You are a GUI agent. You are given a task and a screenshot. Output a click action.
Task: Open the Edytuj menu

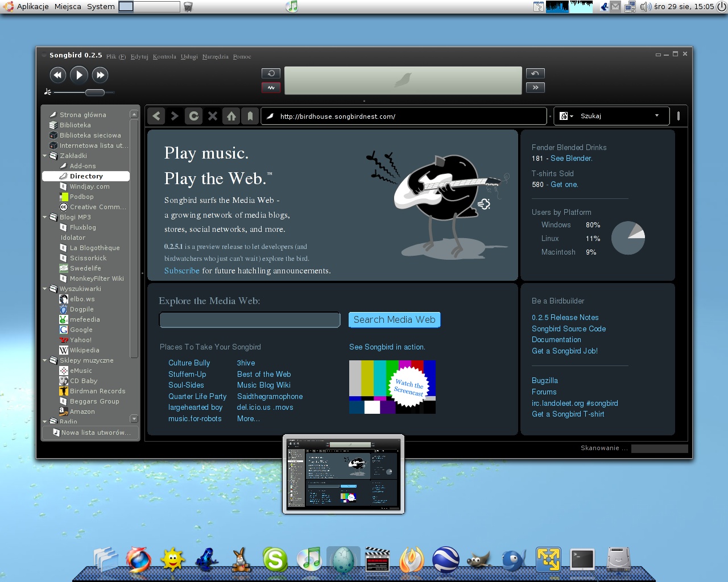pos(139,56)
